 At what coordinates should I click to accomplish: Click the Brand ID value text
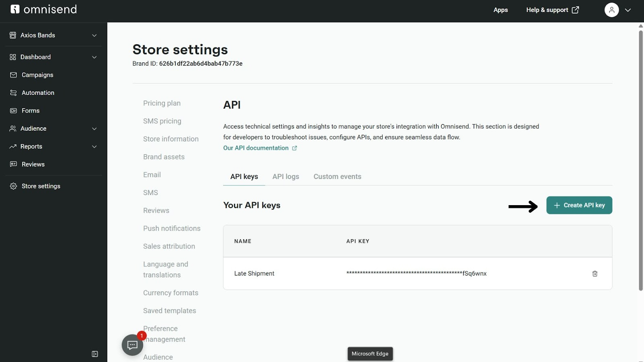click(201, 64)
